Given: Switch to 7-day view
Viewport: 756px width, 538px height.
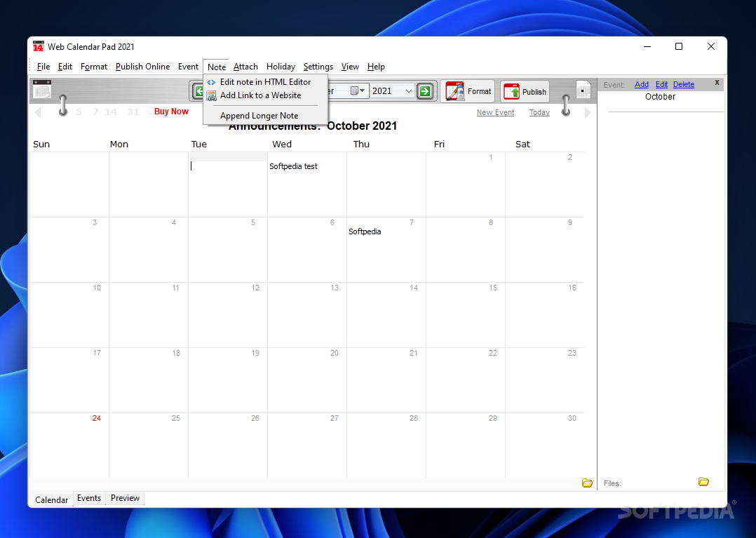Looking at the screenshot, I should point(95,112).
